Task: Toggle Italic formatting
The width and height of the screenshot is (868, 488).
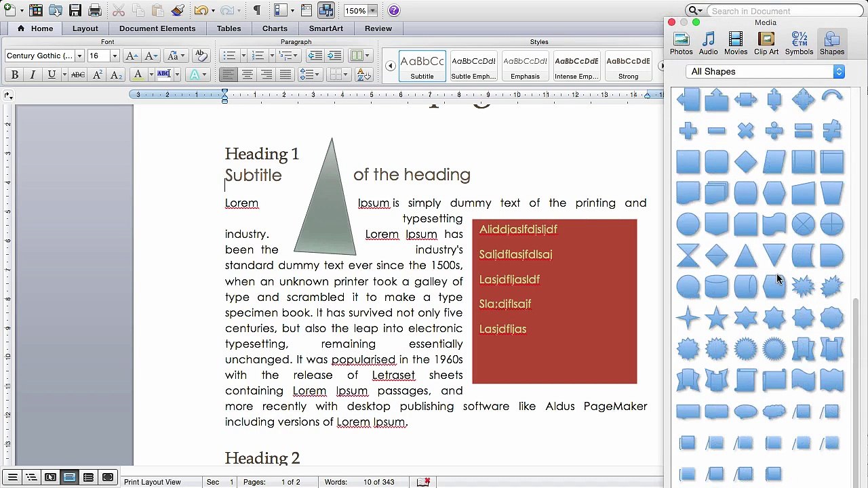Action: (33, 75)
